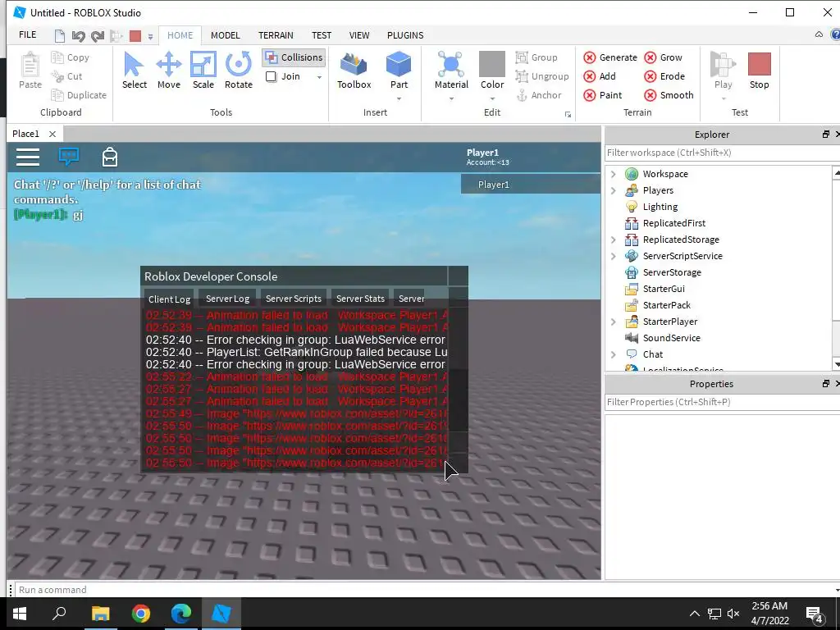Viewport: 840px width, 630px height.
Task: Switch to the PLUGINS ribbon tab
Action: click(x=405, y=35)
